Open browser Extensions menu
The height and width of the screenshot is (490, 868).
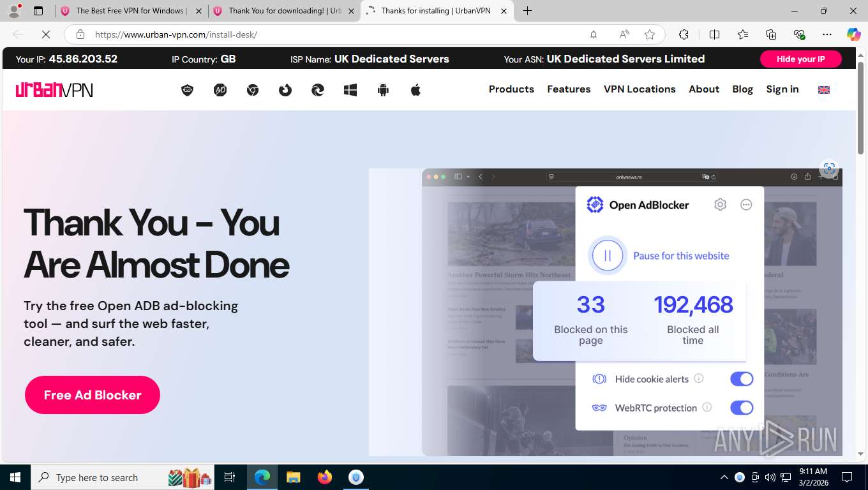[x=684, y=34]
